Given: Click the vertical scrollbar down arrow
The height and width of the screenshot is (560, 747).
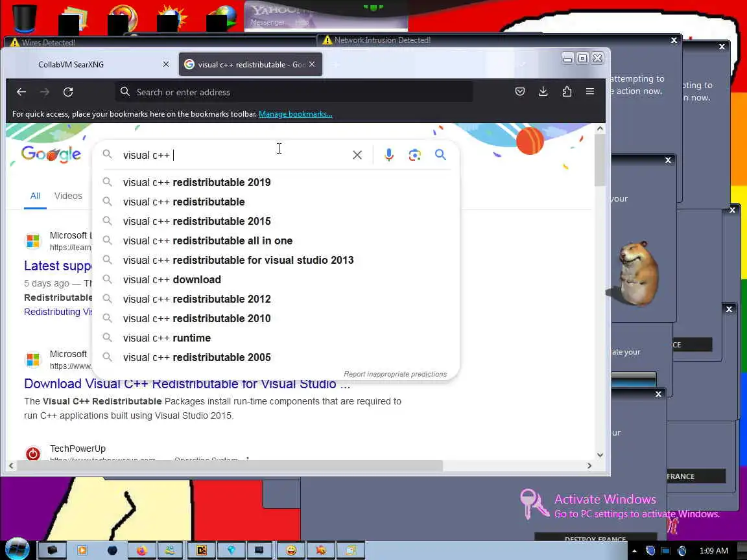Looking at the screenshot, I should click(x=600, y=455).
